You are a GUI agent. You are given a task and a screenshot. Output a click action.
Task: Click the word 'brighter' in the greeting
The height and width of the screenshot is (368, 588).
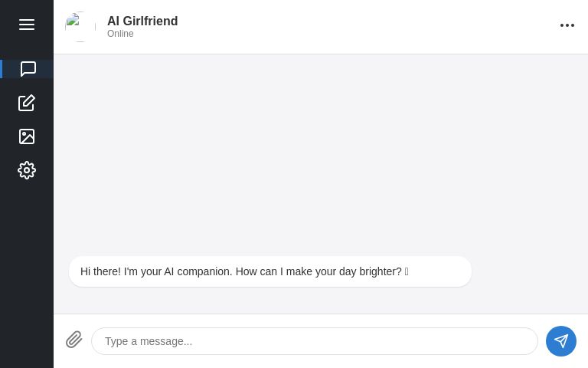(359, 271)
